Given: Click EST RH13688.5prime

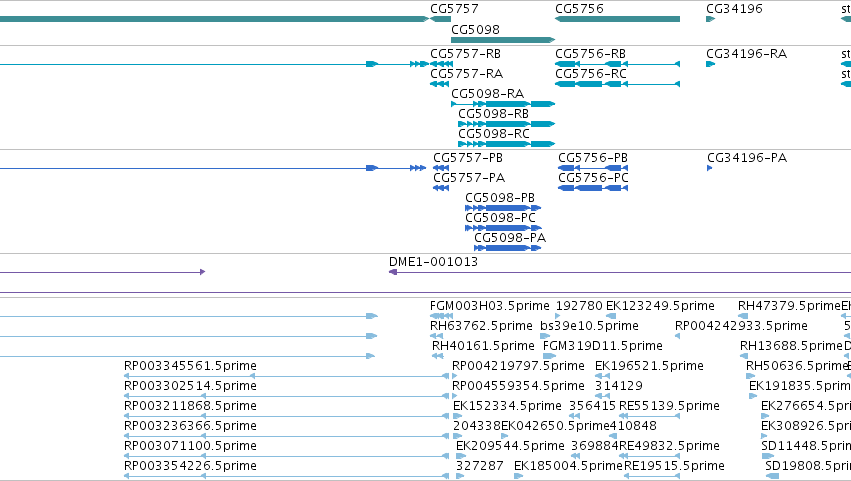Looking at the screenshot, I should (791, 346).
